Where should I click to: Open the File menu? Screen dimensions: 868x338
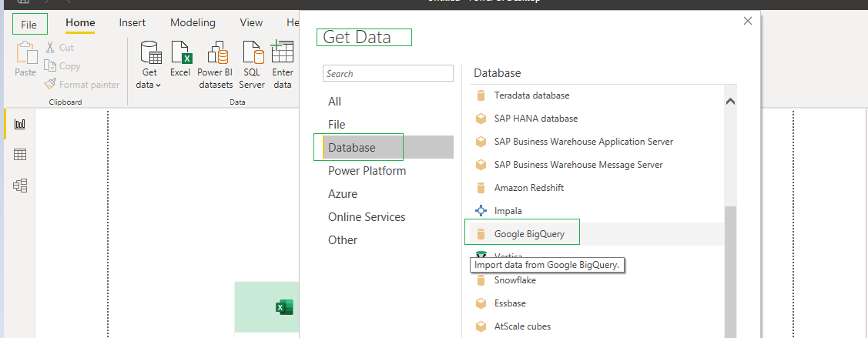(x=29, y=25)
